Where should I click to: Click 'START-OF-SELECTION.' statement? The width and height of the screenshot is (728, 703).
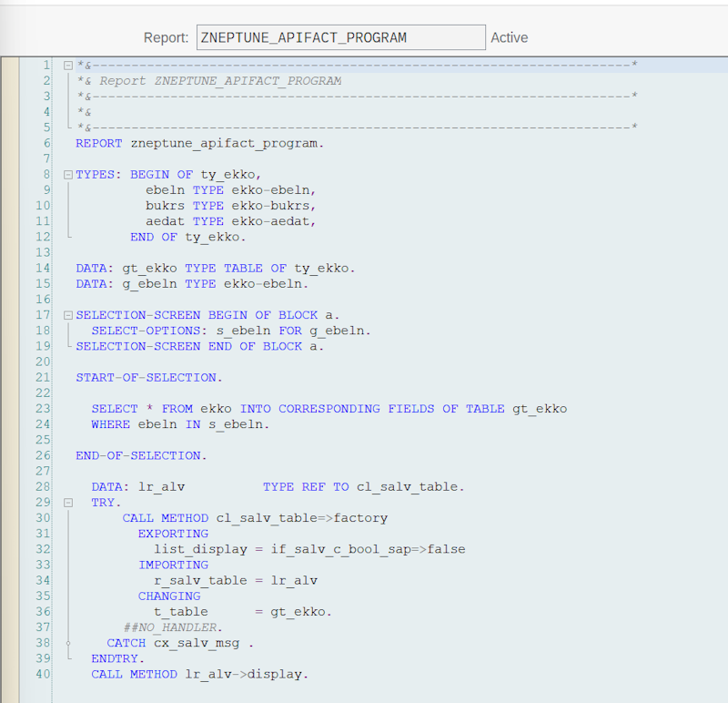click(x=149, y=377)
